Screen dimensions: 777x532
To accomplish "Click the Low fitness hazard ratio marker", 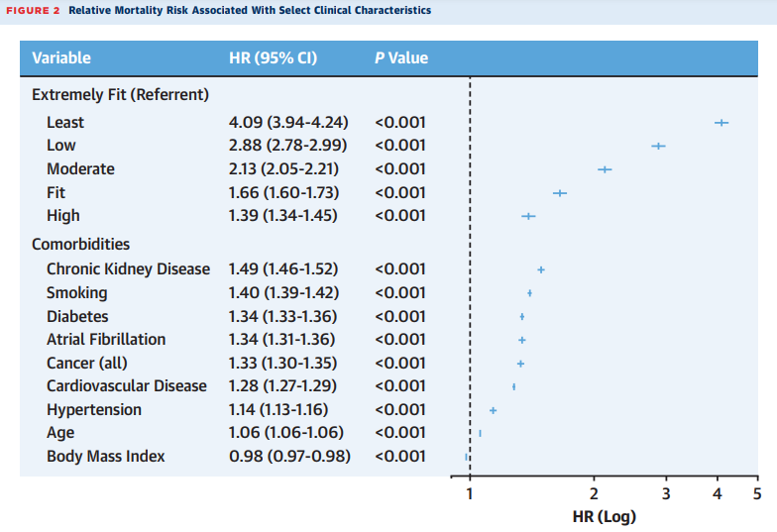I will click(x=658, y=146).
